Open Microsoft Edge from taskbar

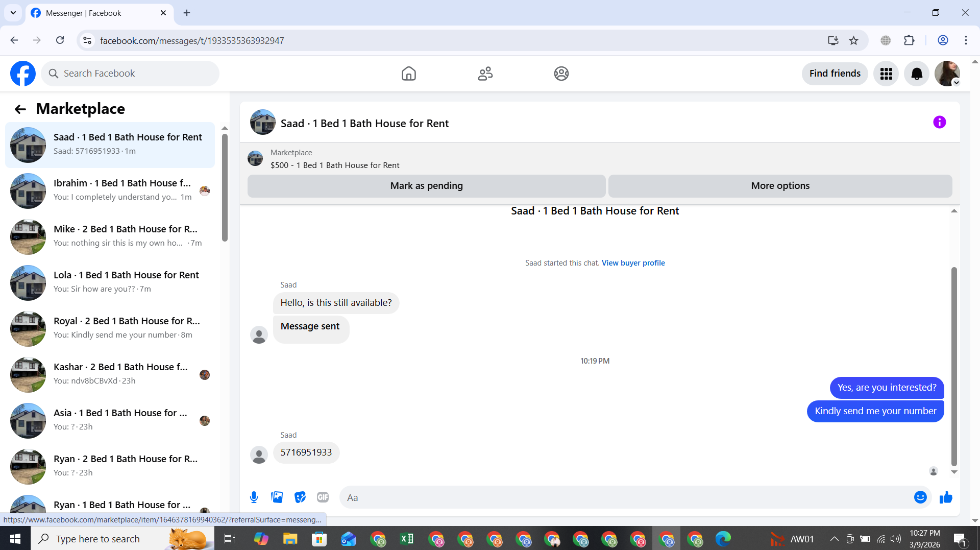tap(723, 539)
